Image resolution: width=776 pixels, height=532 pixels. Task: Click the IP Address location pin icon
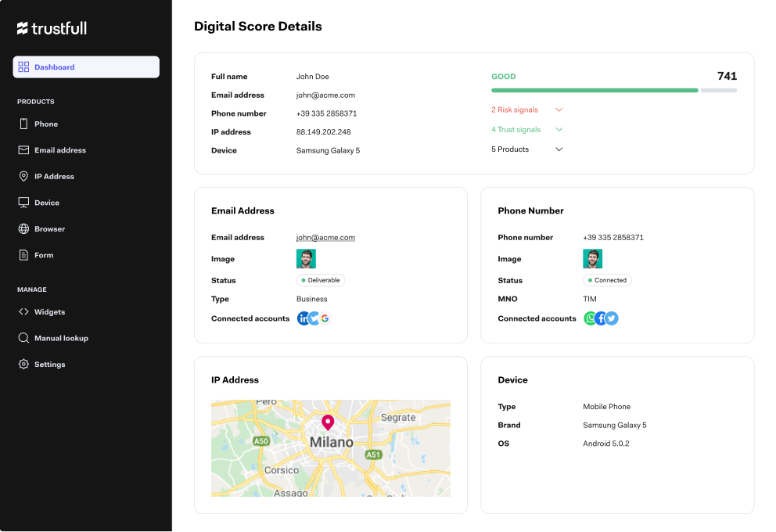[23, 176]
